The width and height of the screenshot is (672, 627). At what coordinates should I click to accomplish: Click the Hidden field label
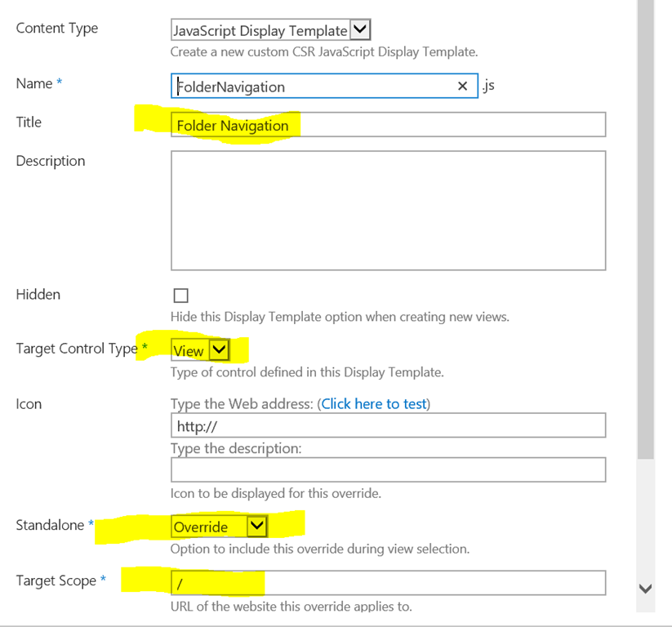[38, 294]
